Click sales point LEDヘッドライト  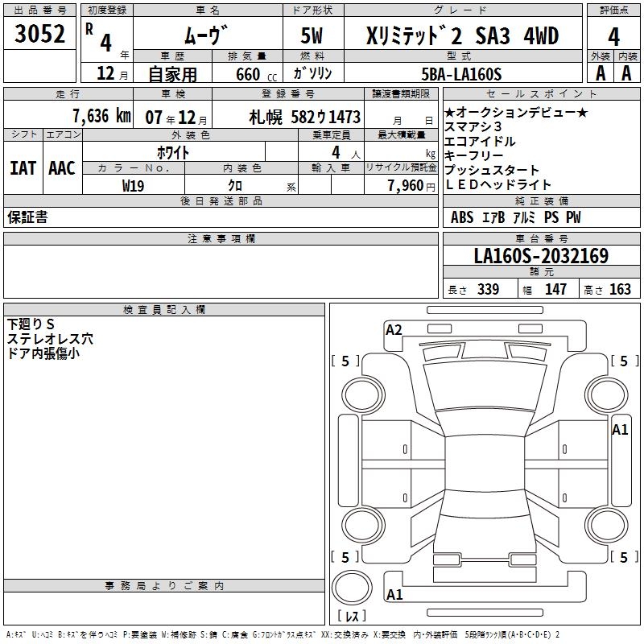coord(497,185)
